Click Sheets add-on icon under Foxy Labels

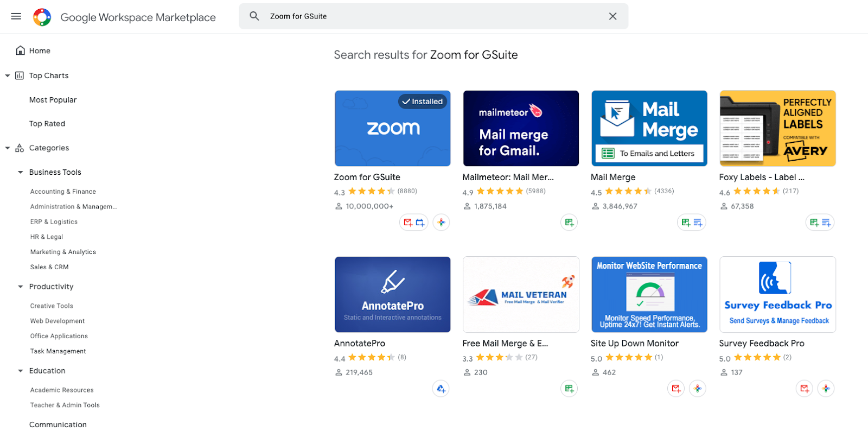[x=814, y=223]
